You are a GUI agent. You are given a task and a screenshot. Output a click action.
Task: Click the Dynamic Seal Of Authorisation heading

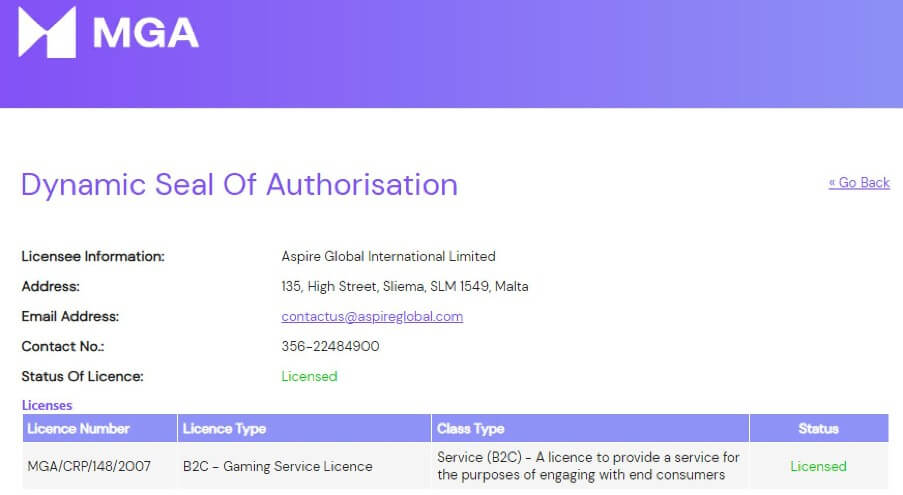tap(239, 184)
